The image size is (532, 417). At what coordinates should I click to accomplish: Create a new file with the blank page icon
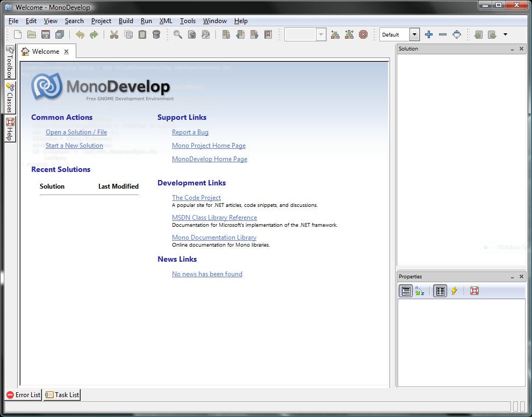point(18,34)
